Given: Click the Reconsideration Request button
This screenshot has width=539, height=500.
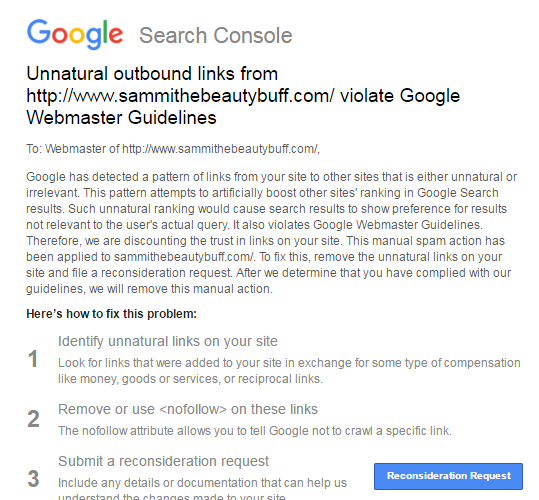Looking at the screenshot, I should [x=448, y=476].
